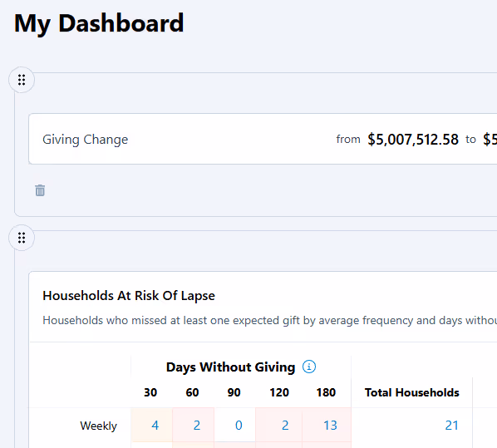
Task: Select the Days Without Giving header
Action: pos(230,367)
